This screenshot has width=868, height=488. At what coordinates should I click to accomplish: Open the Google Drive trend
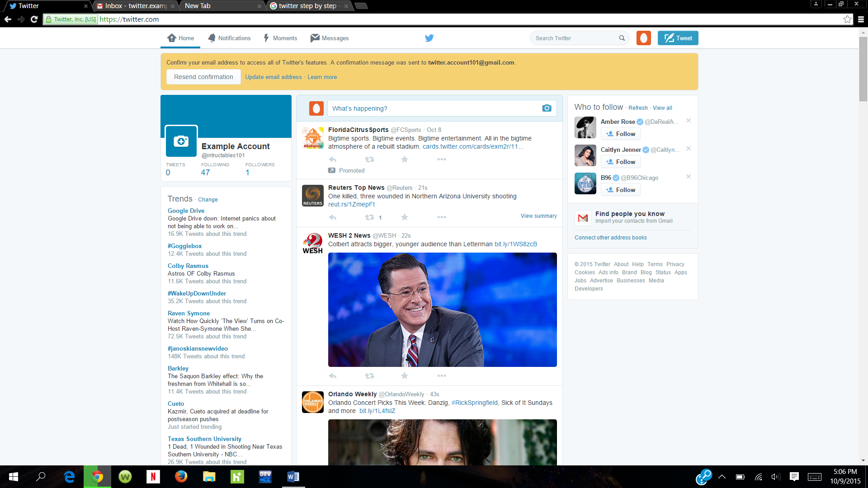[x=186, y=211]
